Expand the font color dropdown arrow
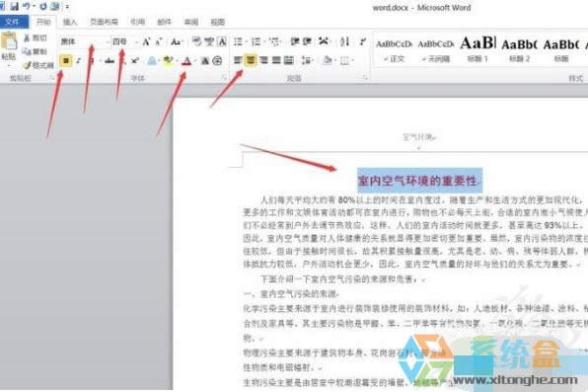588x392 pixels. 195,60
